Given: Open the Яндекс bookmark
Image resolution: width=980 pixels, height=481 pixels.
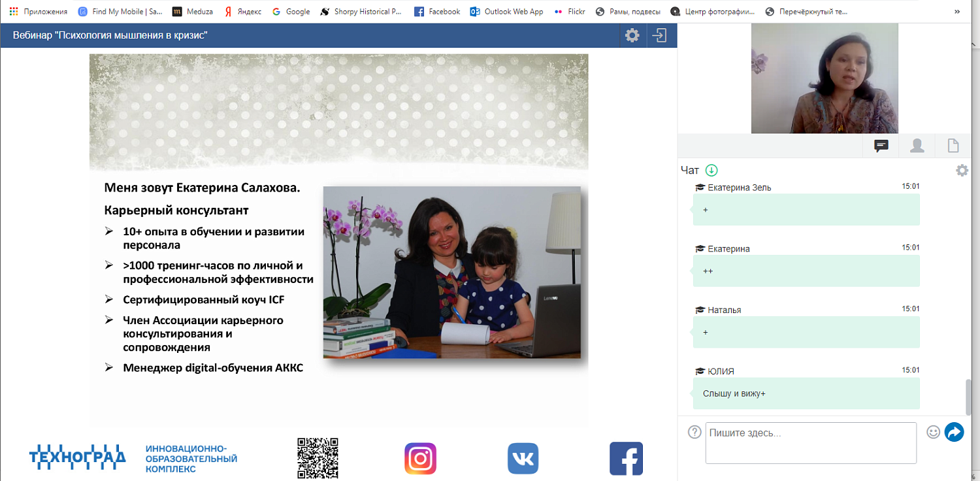Looking at the screenshot, I should pyautogui.click(x=242, y=11).
